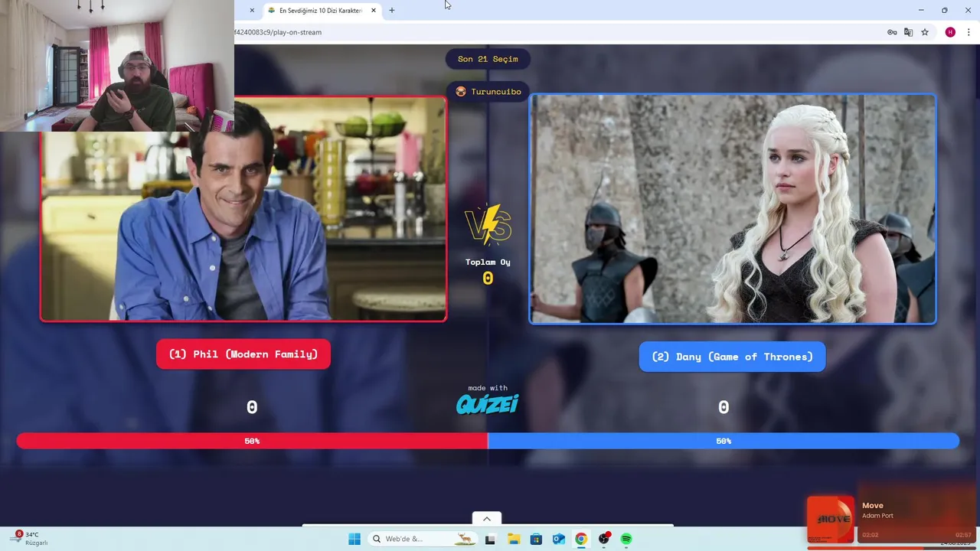Open Task View from the taskbar
Viewport: 980px width, 551px height.
pyautogui.click(x=490, y=539)
